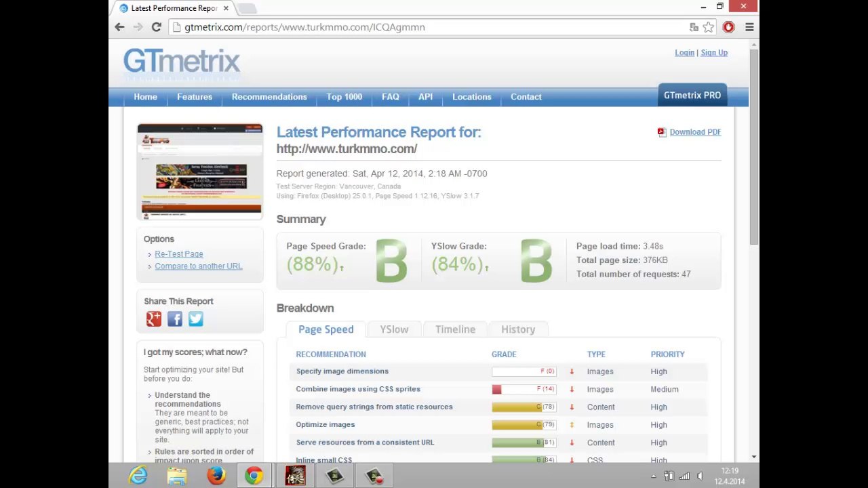Sort by the GRADE column header
This screenshot has width=868, height=488.
(504, 354)
